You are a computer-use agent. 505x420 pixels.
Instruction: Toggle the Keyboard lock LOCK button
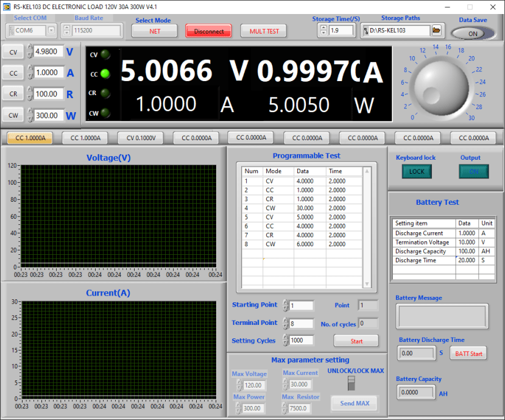point(417,171)
